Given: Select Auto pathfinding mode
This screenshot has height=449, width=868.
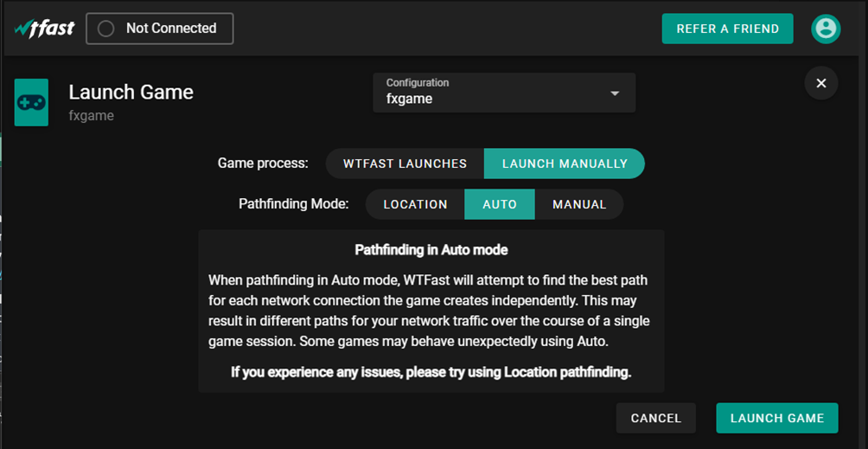Looking at the screenshot, I should pyautogui.click(x=500, y=204).
